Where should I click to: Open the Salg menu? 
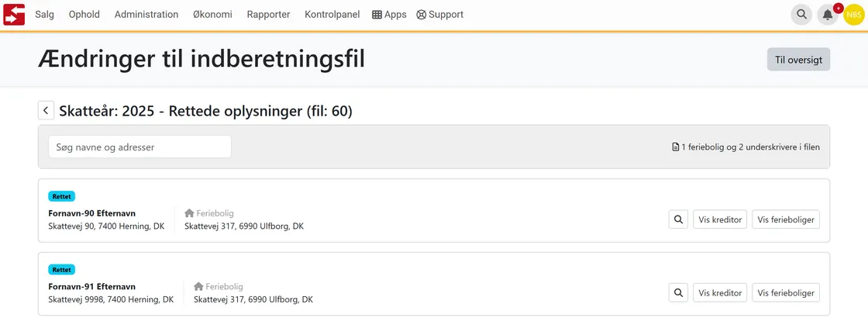point(45,15)
